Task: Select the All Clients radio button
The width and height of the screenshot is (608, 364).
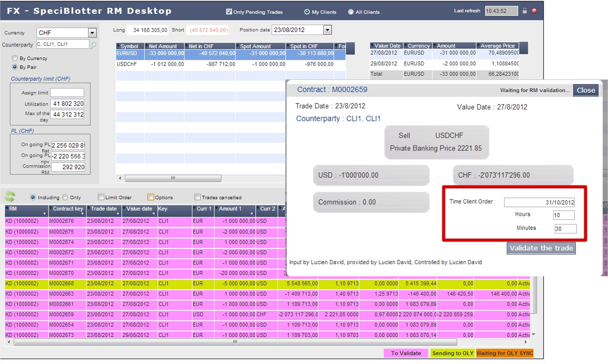Action: [x=351, y=12]
